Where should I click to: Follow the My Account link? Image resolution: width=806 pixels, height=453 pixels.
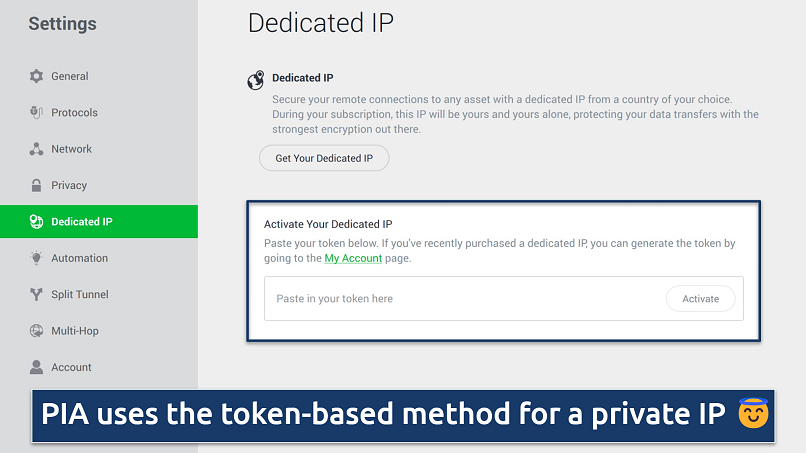353,258
